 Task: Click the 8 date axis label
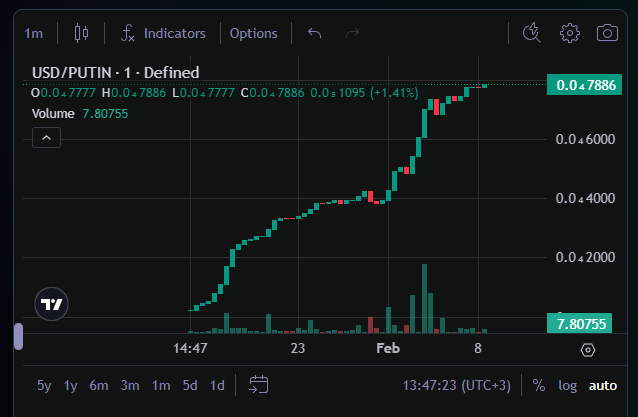[478, 348]
